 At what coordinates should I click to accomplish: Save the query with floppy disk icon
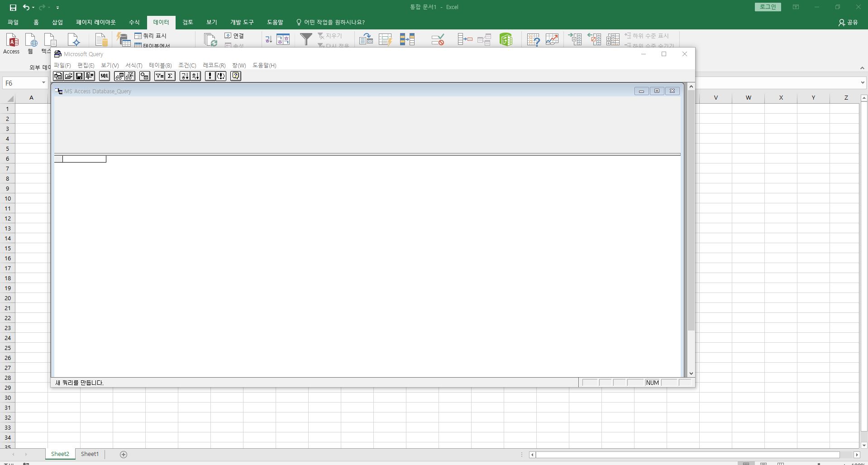click(79, 76)
